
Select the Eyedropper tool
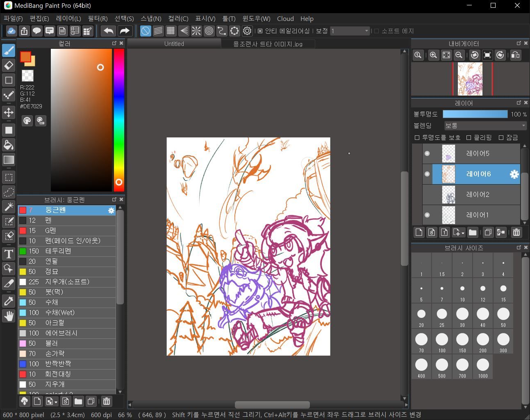9,301
